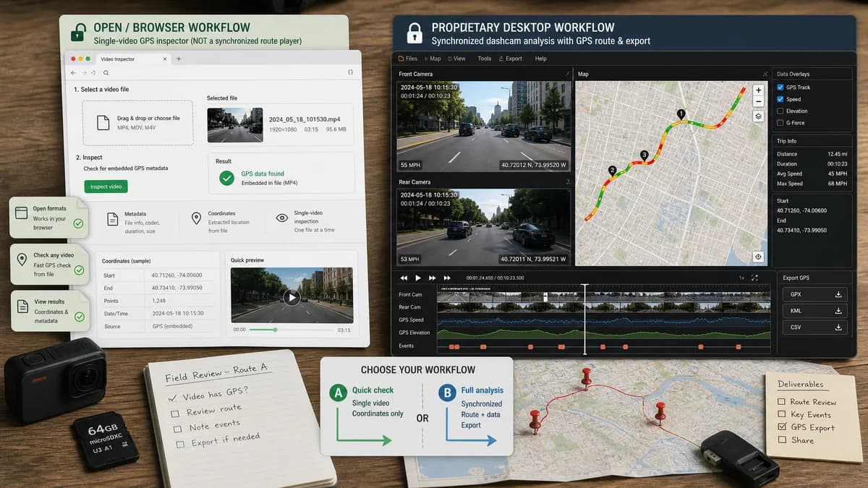Screen dimensions: 868x488
Task: Open the Map menu in desktop app
Action: pos(433,59)
